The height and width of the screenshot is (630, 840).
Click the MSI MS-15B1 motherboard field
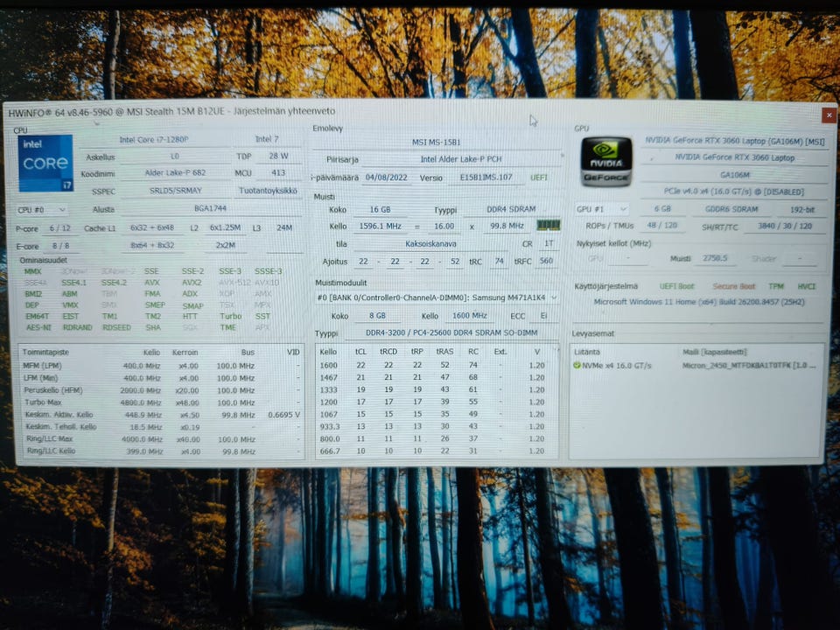[436, 142]
